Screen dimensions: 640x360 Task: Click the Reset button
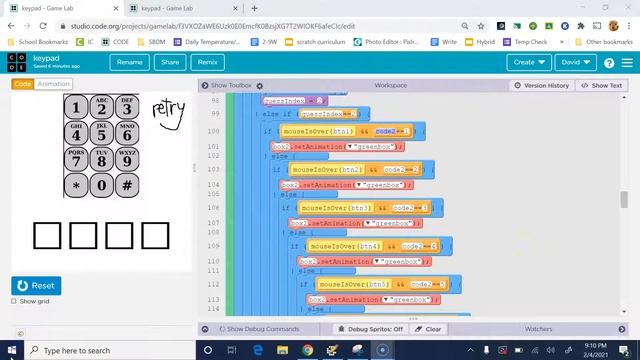click(36, 286)
